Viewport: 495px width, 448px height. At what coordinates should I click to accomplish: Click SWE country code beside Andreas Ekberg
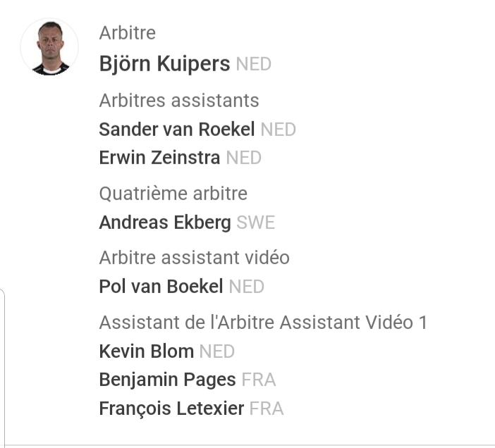(255, 223)
